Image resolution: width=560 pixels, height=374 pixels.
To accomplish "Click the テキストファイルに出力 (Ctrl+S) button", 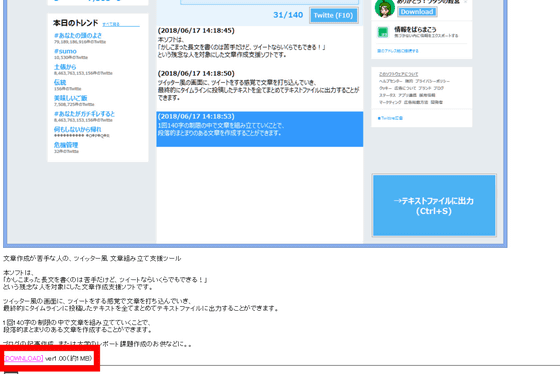I will coord(434,205).
